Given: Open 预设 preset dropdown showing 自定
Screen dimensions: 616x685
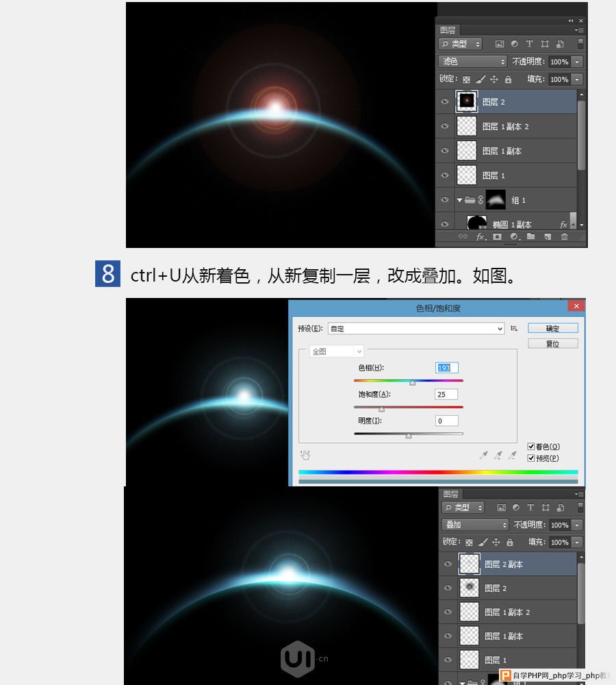Looking at the screenshot, I should pyautogui.click(x=416, y=329).
